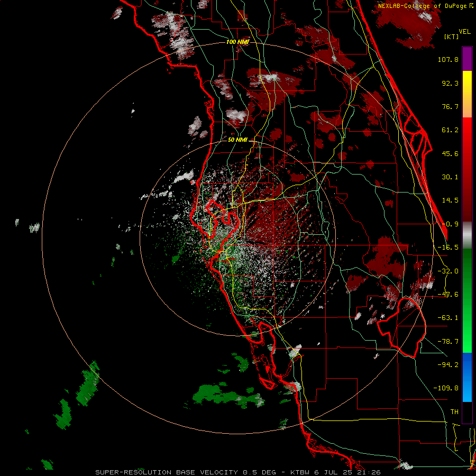Click the TH label in the legend
Viewport: 476px width, 476px height.
(x=454, y=412)
